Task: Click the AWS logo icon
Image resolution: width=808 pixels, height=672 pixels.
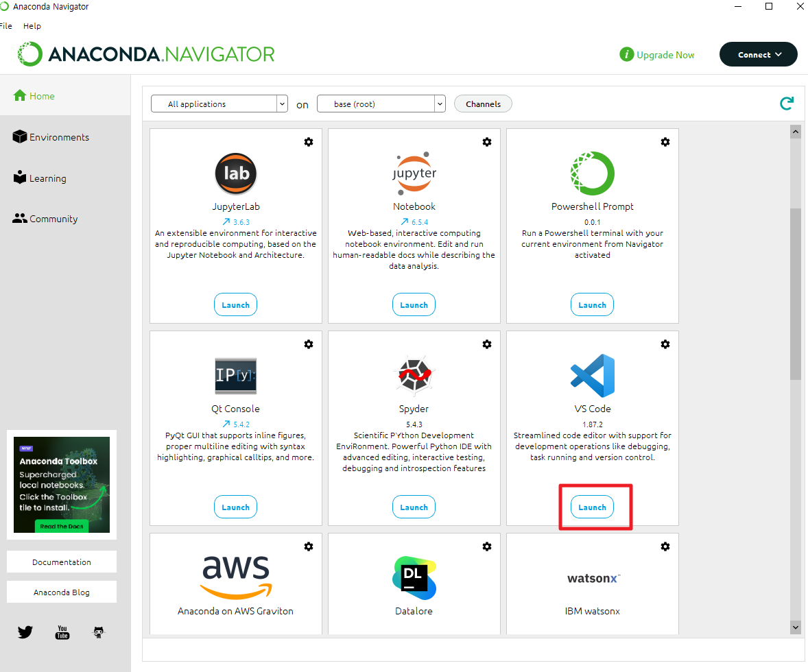Action: (235, 577)
